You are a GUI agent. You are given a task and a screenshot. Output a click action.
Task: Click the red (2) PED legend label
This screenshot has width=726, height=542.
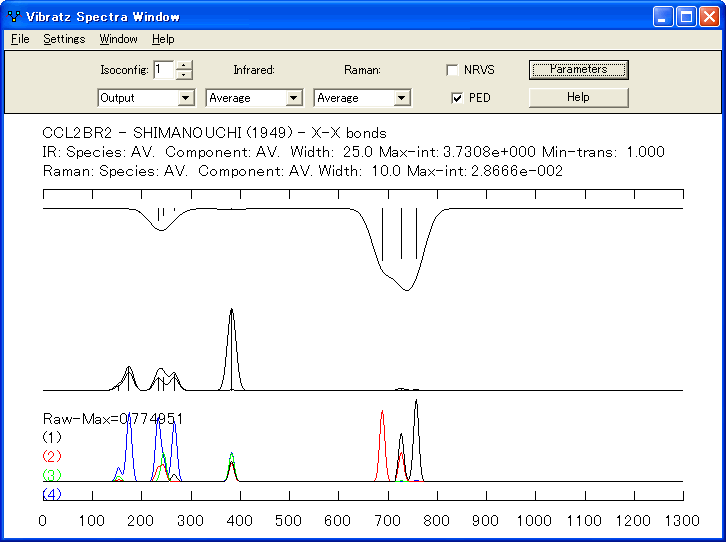(52, 456)
